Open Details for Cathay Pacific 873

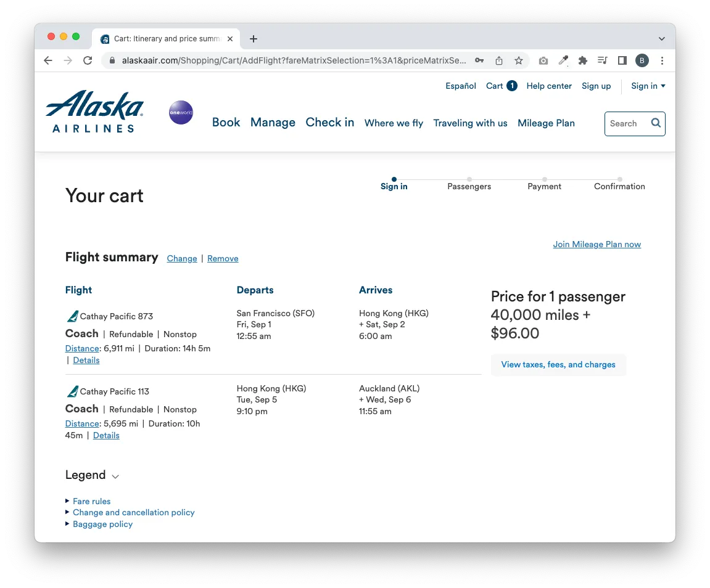click(x=86, y=360)
